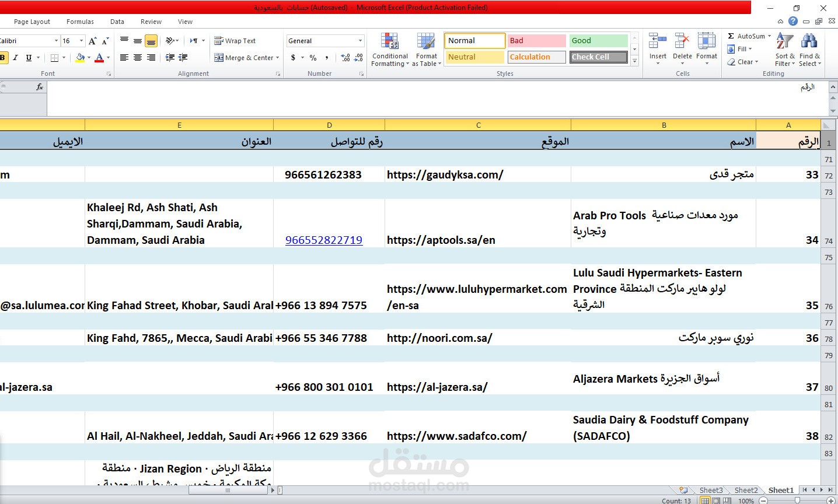
Task: Open Find & Select binoculars
Action: coord(809,50)
